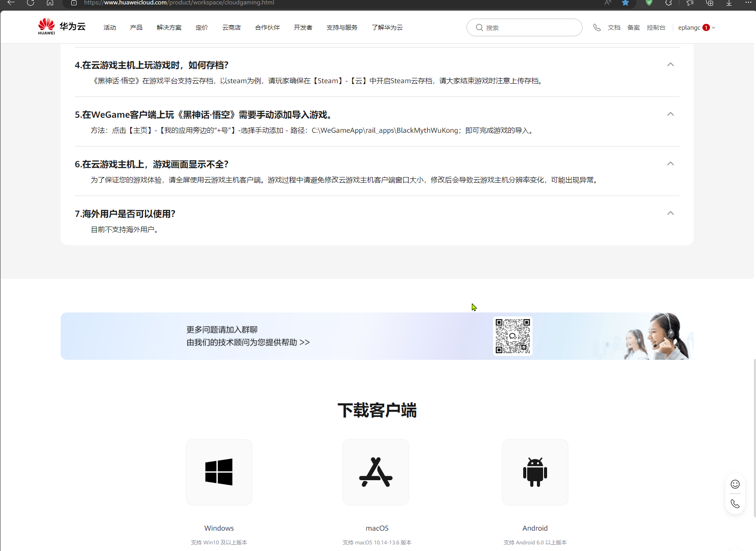Viewport: 756px width, 551px height.
Task: Click the phone icon in the site header
Action: [x=597, y=27]
